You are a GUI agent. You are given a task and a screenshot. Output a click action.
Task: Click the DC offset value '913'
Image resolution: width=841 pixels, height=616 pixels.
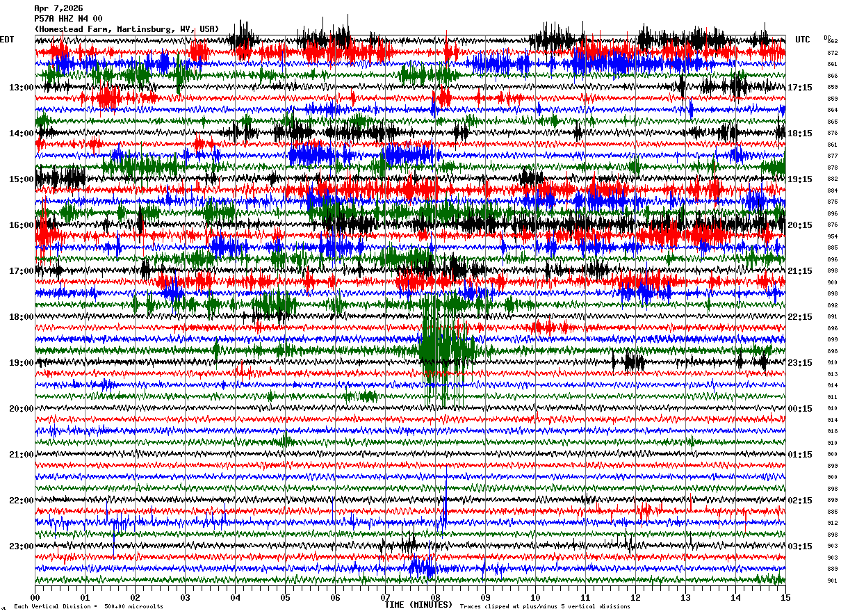832,374
